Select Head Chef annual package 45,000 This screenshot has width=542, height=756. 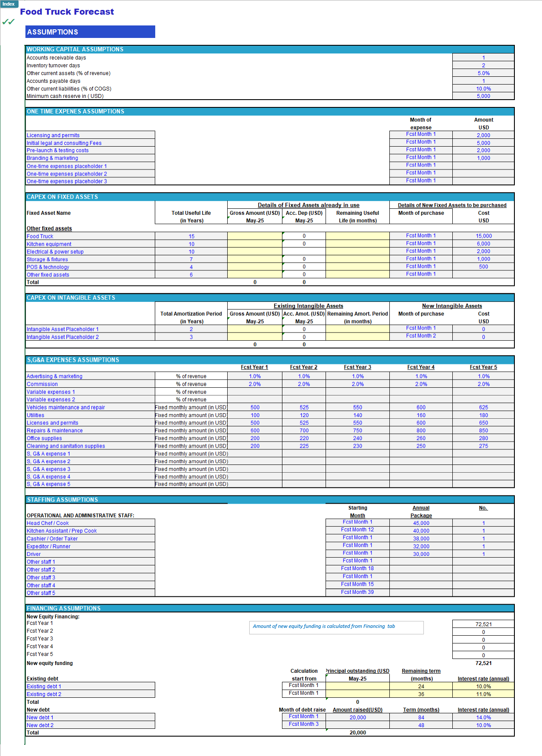[421, 523]
